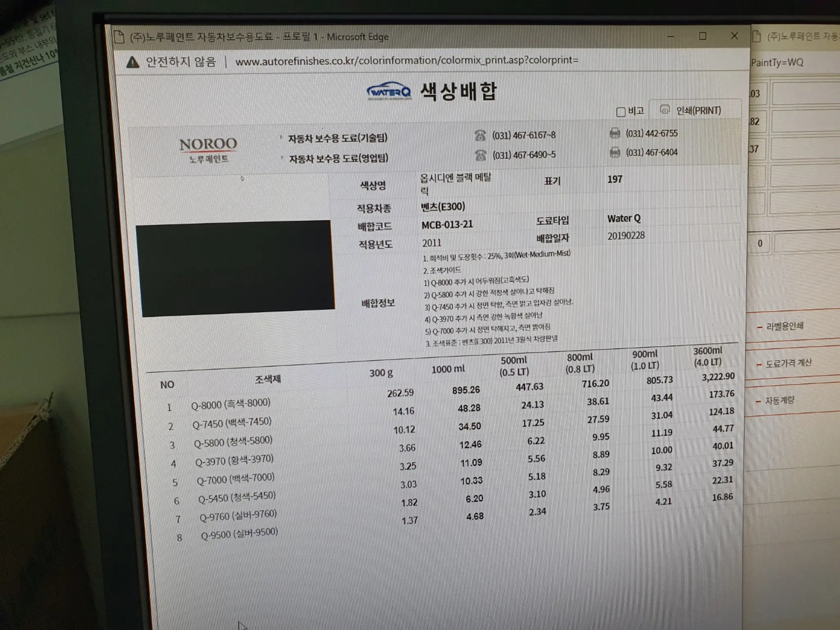
Task: Click the first telephone icon (031) 467-6167
Action: [480, 135]
